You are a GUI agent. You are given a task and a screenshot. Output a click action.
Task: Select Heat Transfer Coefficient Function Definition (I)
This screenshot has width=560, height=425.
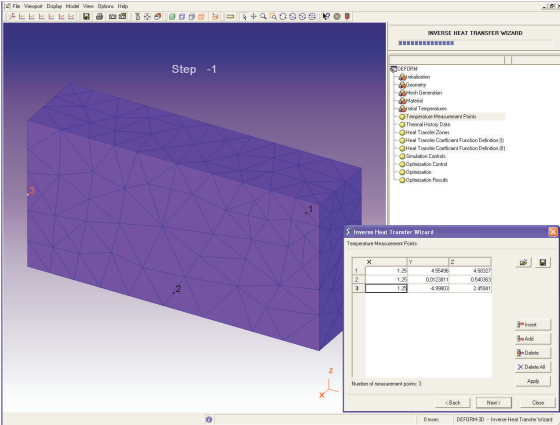point(455,140)
